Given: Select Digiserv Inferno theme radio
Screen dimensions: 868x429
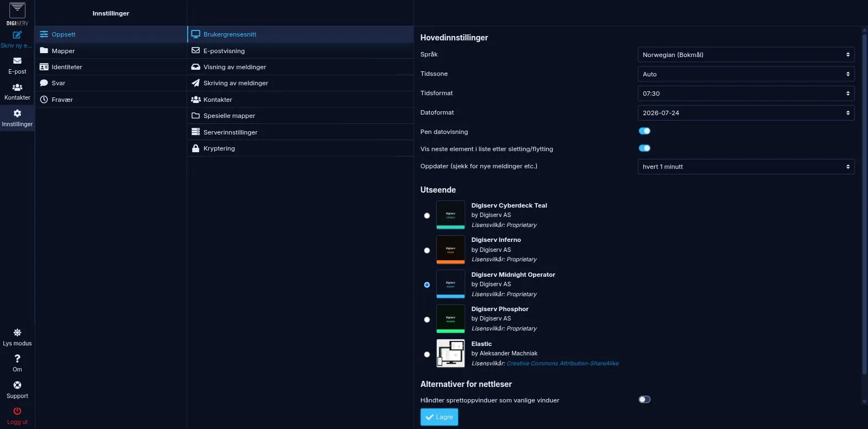Looking at the screenshot, I should [x=427, y=250].
